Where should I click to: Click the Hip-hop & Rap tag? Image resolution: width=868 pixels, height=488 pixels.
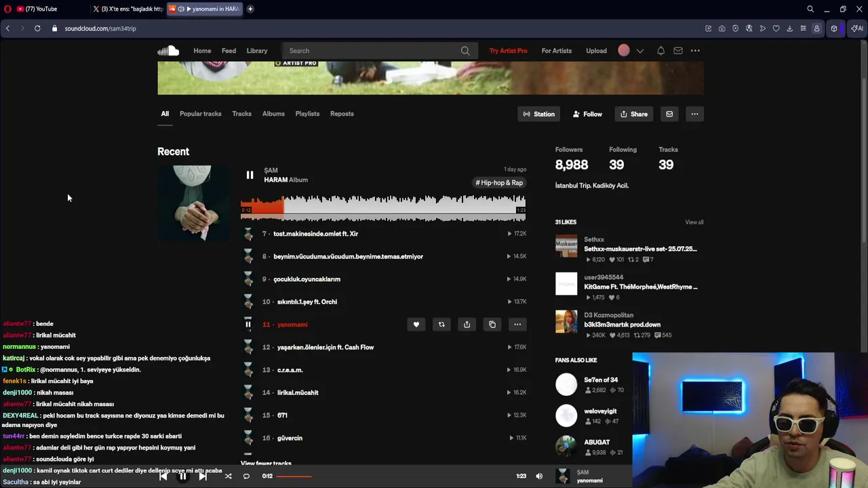500,183
